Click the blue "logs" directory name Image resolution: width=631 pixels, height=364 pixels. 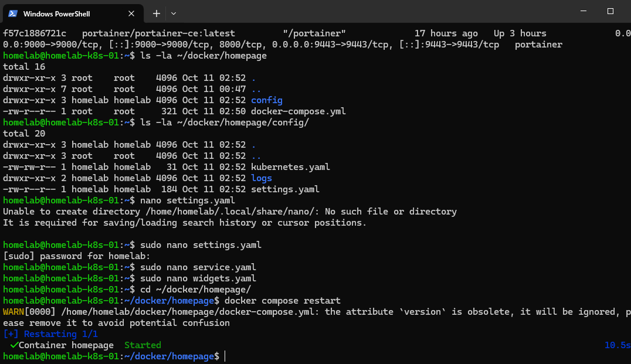point(262,178)
